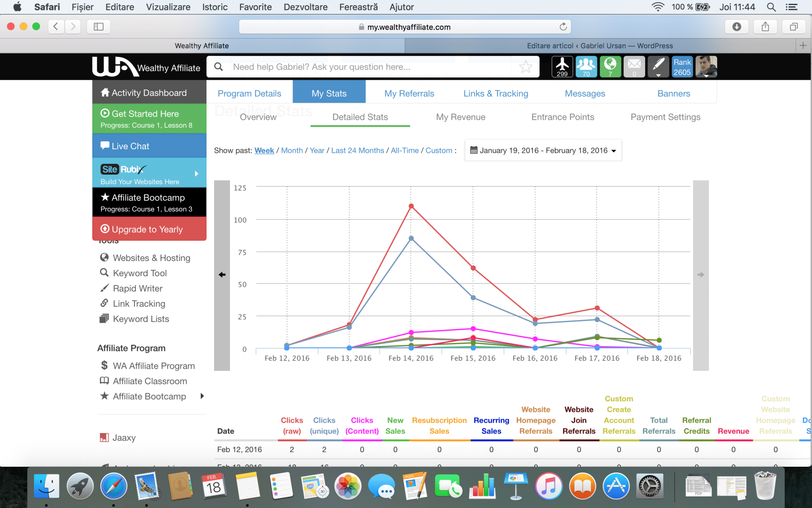Click the help question search field

[x=373, y=67]
